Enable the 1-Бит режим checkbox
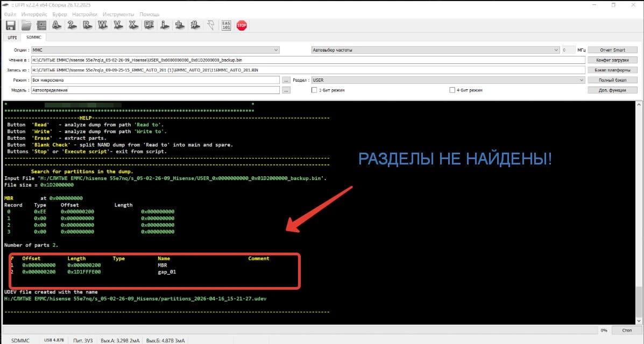644x344 pixels. [314, 90]
